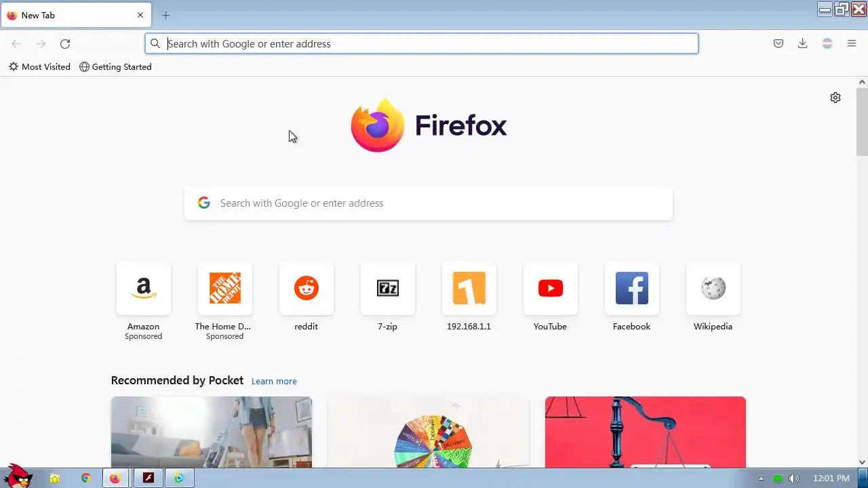Click the forward navigation arrow
The height and width of the screenshot is (488, 868).
41,43
